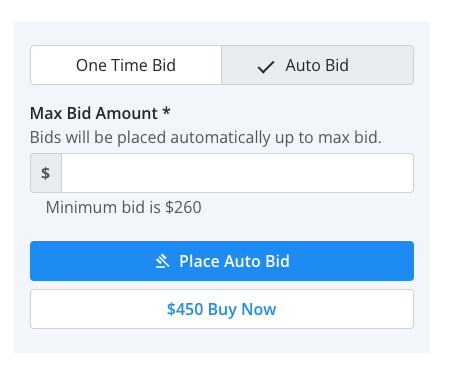Switch to the One Time Bid option
This screenshot has height=367, width=450.
pyautogui.click(x=126, y=65)
